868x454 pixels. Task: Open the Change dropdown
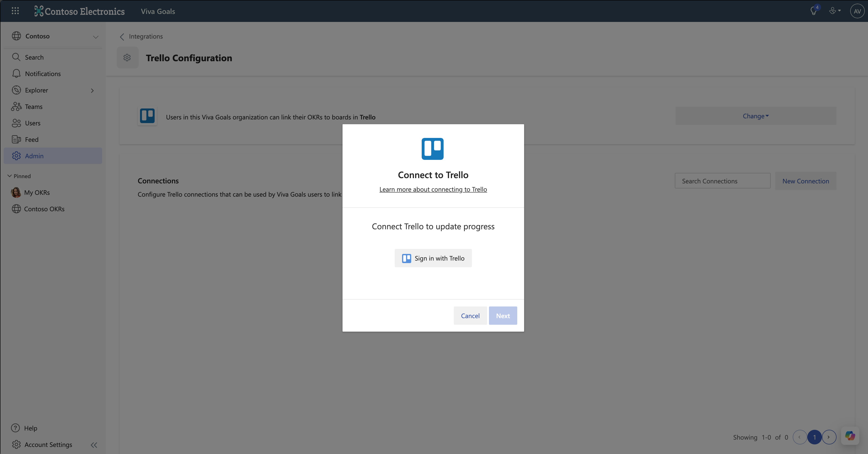click(756, 116)
